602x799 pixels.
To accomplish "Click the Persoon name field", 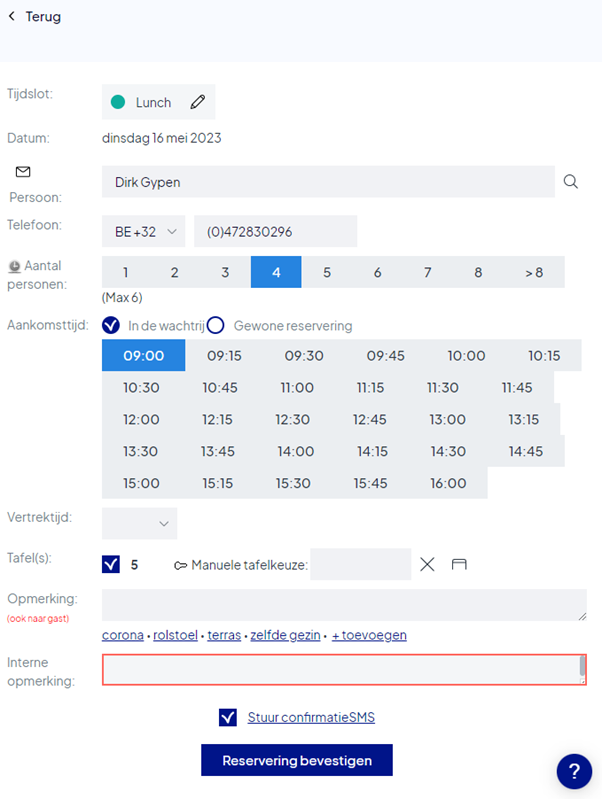I will coord(328,181).
